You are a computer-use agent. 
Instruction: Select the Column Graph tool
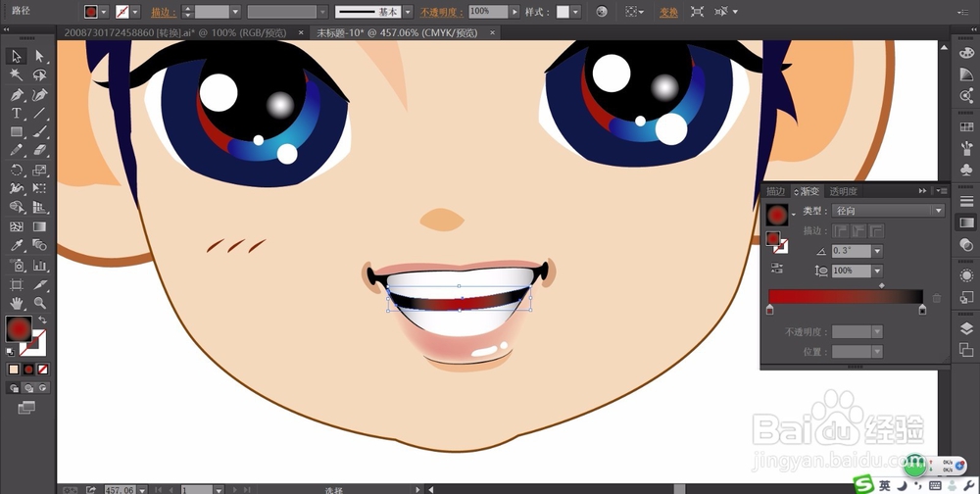coord(39,266)
